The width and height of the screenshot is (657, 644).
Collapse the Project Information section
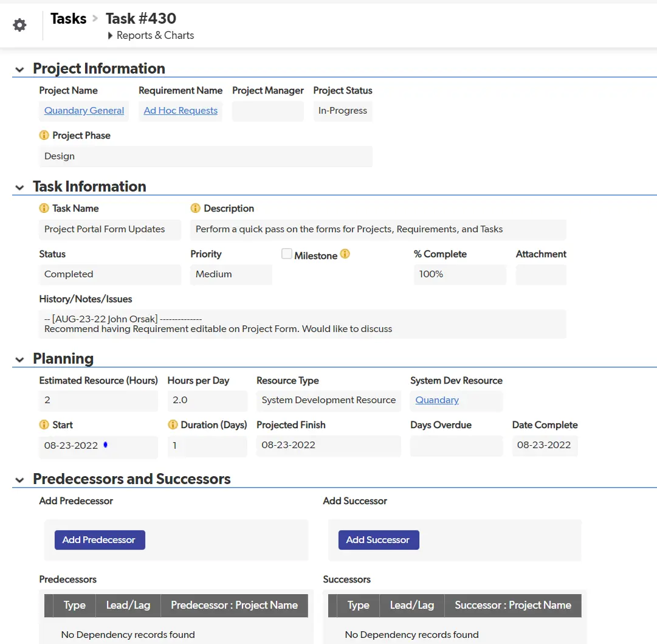coord(19,69)
